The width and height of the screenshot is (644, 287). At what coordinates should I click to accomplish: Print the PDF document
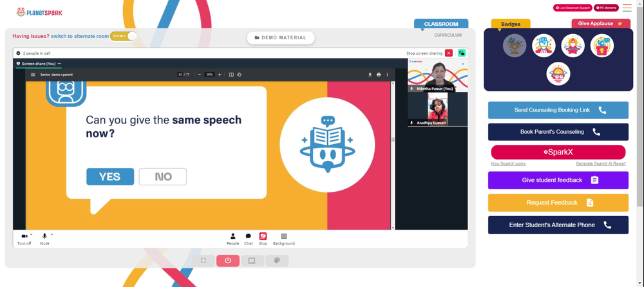pyautogui.click(x=379, y=75)
